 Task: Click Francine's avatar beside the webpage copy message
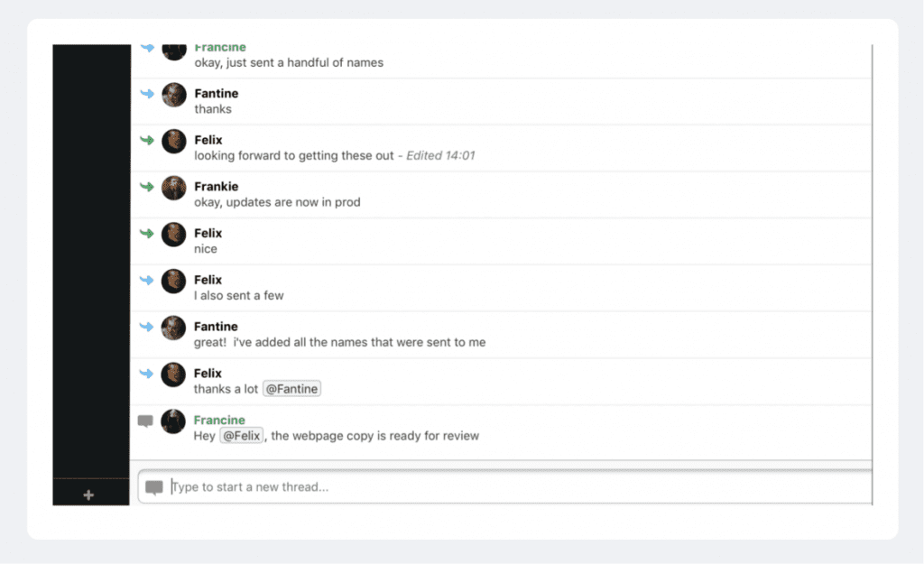tap(173, 421)
